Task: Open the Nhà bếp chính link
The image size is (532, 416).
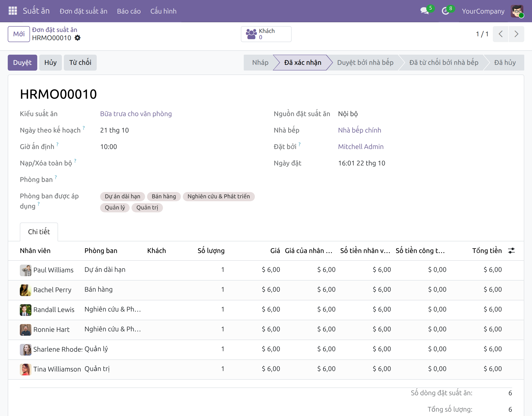Action: click(x=360, y=130)
